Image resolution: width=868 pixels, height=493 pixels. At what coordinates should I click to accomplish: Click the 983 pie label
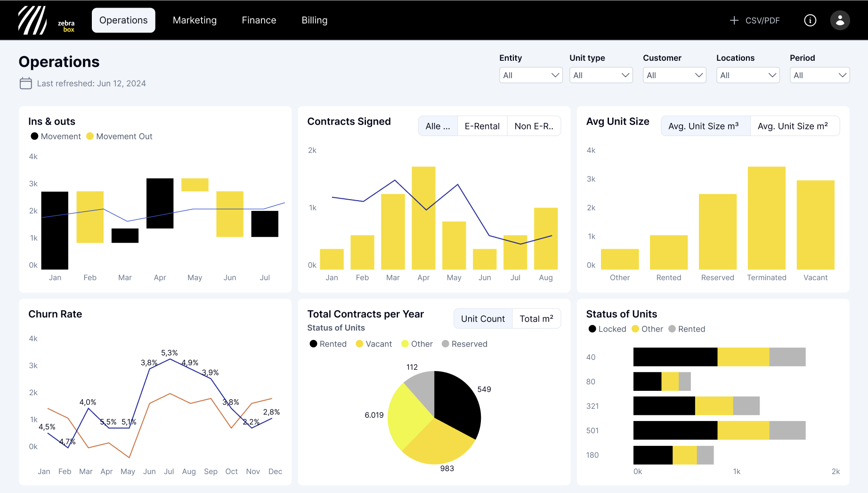coord(447,468)
